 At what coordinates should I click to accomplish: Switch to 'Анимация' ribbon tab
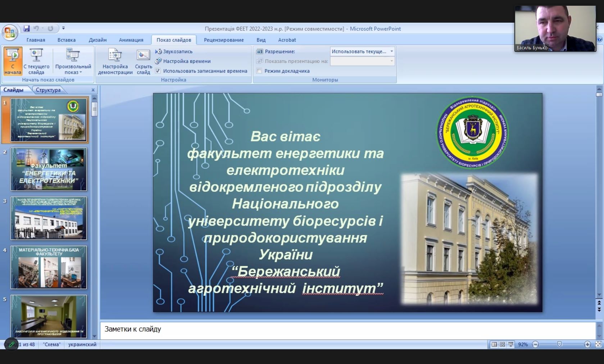[x=131, y=40]
